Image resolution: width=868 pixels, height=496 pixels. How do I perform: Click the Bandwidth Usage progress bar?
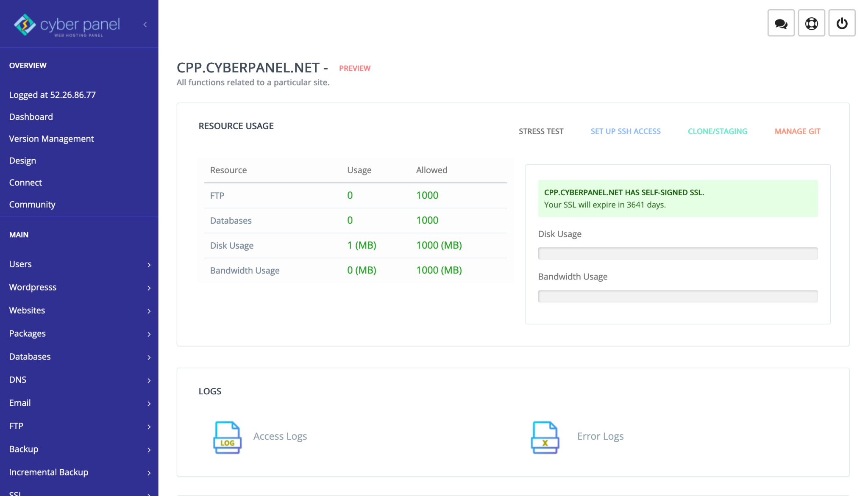coord(678,296)
